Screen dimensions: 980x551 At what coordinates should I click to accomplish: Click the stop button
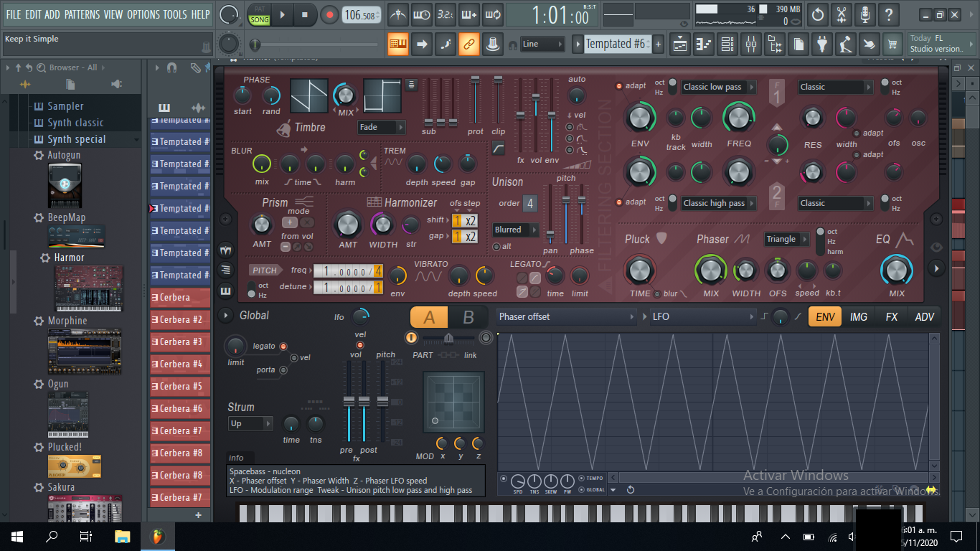(x=305, y=14)
